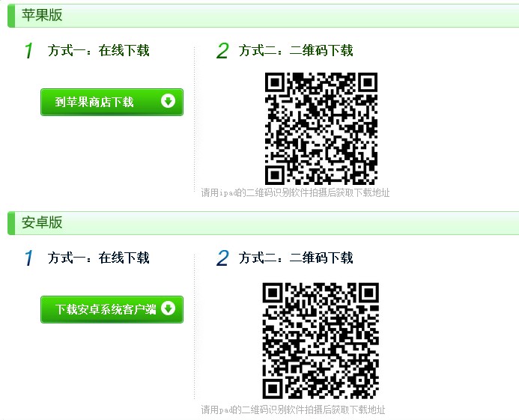Click the 请用pad的二维码识别软件 caption text
Image resolution: width=519 pixels, height=420 pixels.
tap(293, 410)
